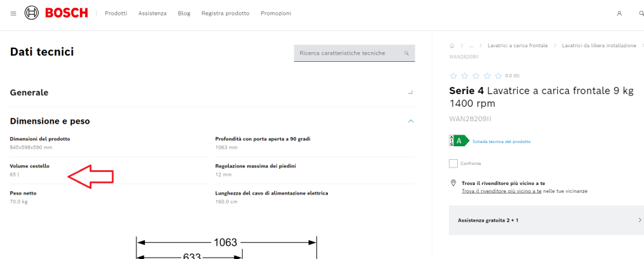Viewport: 644px width, 259px height.
Task: Select the feet adjustment value 12 mm
Action: [223, 175]
